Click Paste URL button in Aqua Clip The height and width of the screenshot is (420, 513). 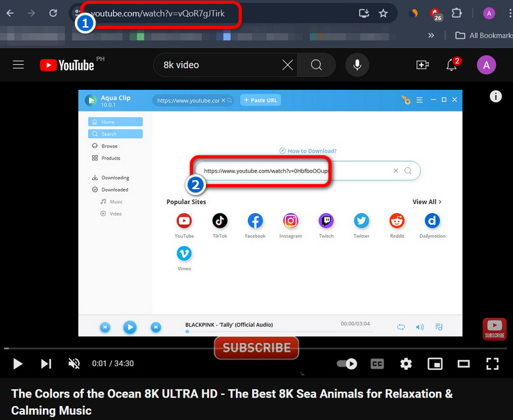260,100
